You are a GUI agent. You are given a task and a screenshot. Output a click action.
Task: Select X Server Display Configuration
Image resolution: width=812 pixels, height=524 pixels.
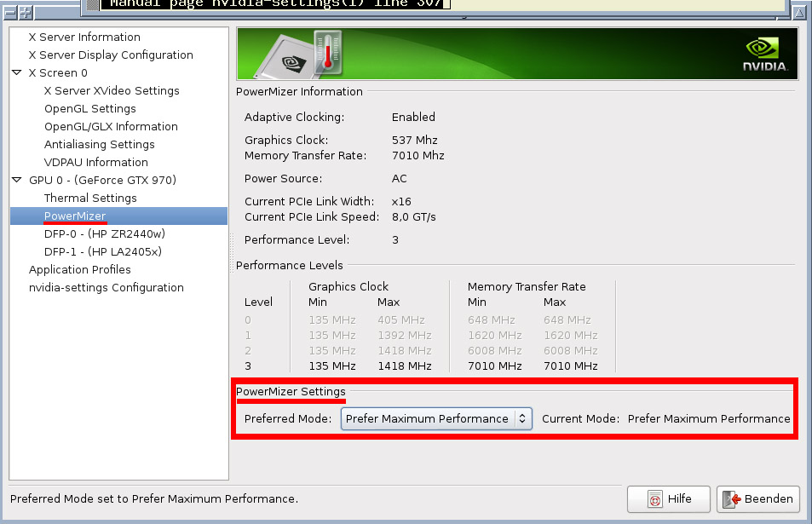111,55
